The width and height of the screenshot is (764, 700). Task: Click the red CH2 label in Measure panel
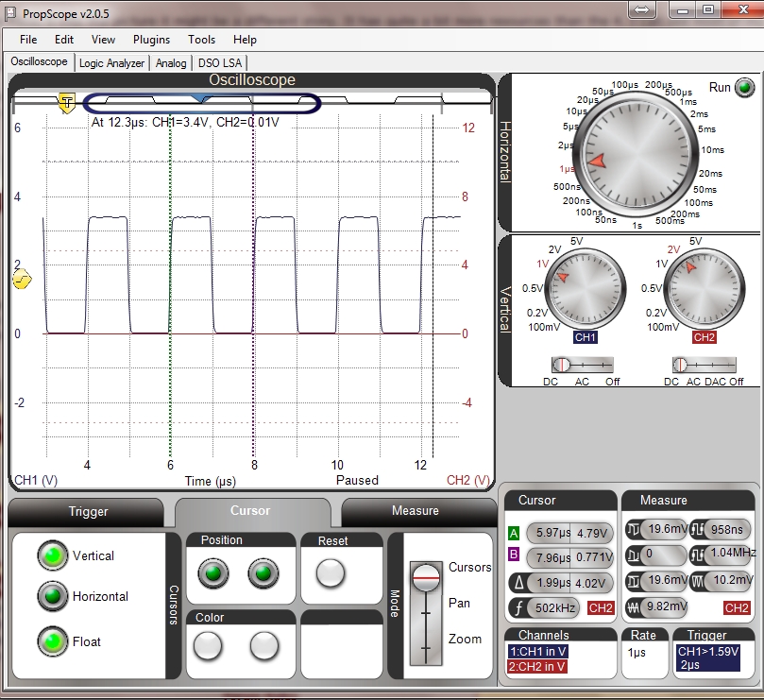[x=737, y=607]
